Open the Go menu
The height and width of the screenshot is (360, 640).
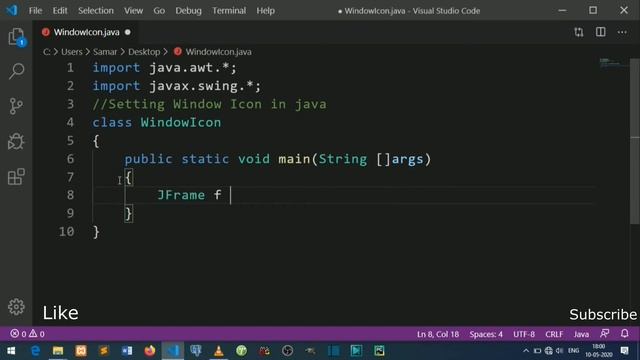159,11
